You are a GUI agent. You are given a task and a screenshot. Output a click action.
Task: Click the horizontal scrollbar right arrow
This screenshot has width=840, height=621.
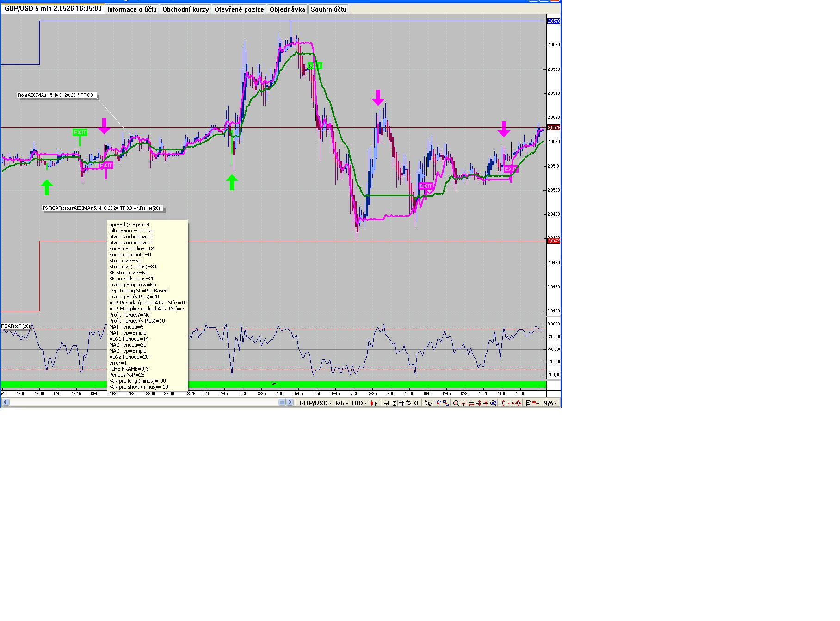point(290,403)
